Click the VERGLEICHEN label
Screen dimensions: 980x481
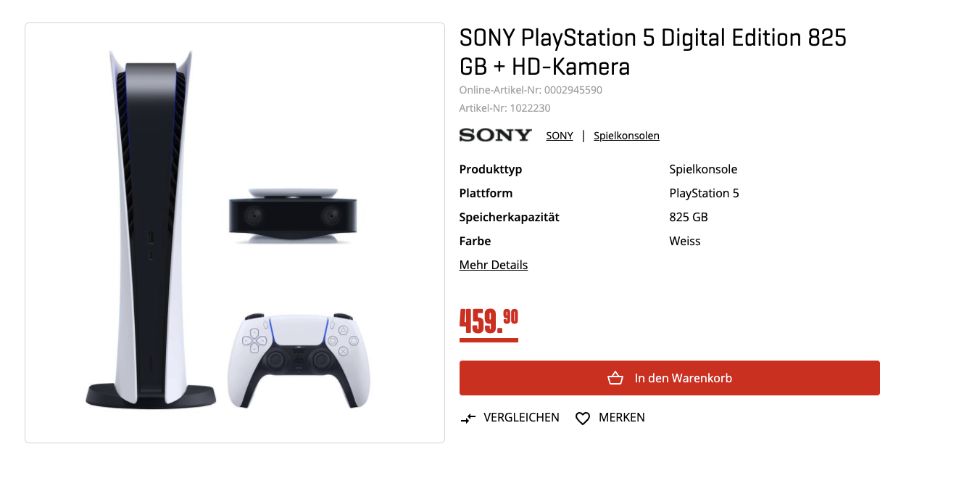pyautogui.click(x=521, y=417)
